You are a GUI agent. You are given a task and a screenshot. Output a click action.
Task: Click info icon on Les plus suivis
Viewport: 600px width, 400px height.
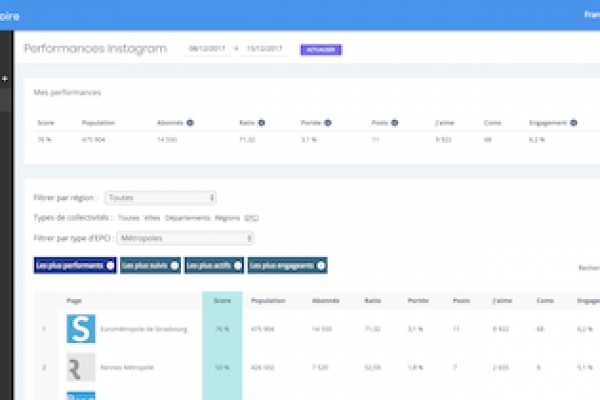pyautogui.click(x=174, y=266)
